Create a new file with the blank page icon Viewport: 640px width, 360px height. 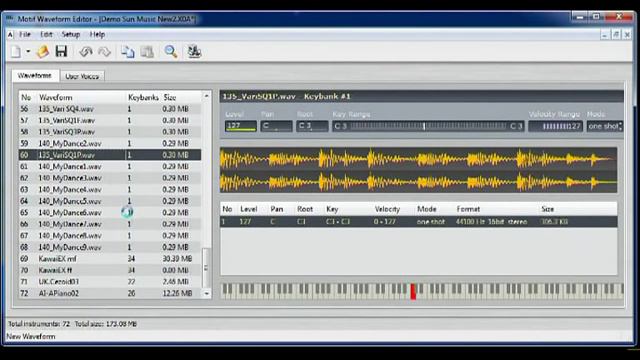[x=16, y=52]
